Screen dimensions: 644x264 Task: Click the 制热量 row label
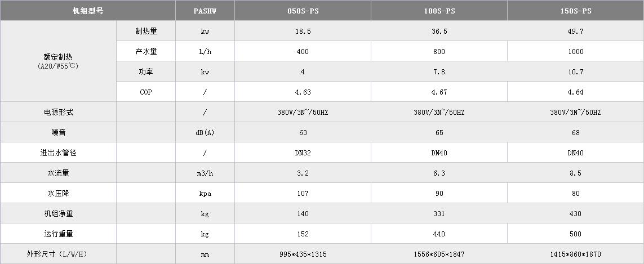click(146, 31)
